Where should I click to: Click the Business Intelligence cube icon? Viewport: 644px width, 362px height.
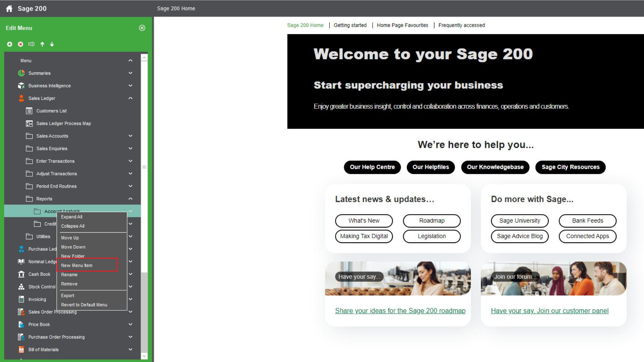(x=21, y=85)
